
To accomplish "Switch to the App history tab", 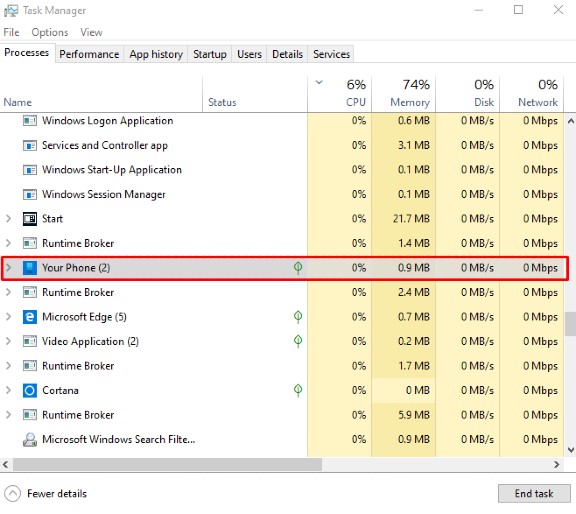I will pyautogui.click(x=156, y=54).
